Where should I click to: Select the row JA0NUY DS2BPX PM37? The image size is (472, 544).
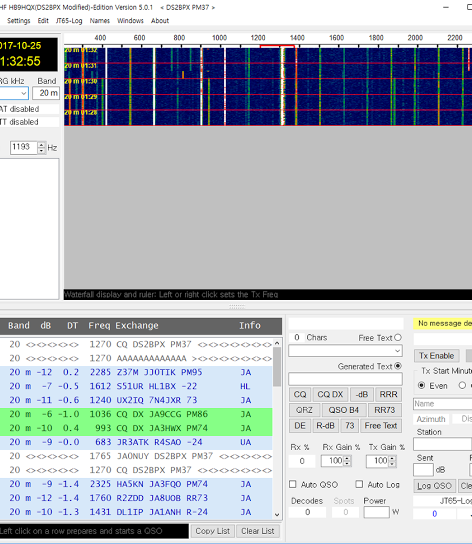pyautogui.click(x=136, y=456)
